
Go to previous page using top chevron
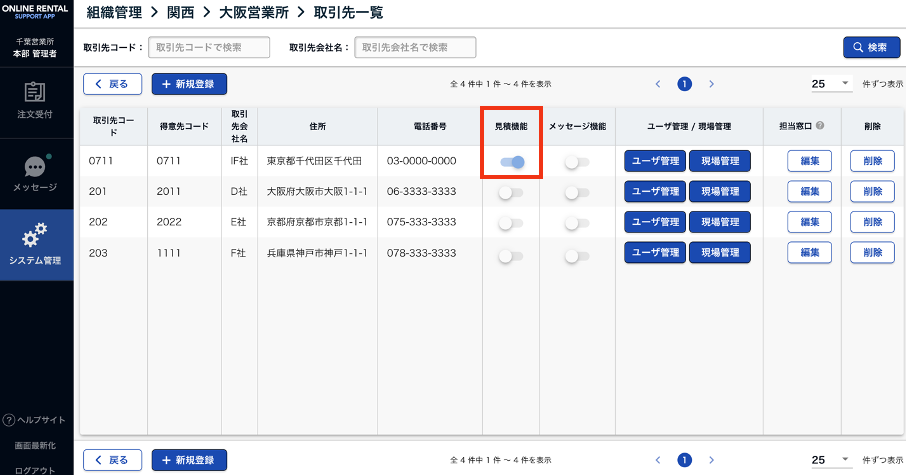tap(658, 84)
